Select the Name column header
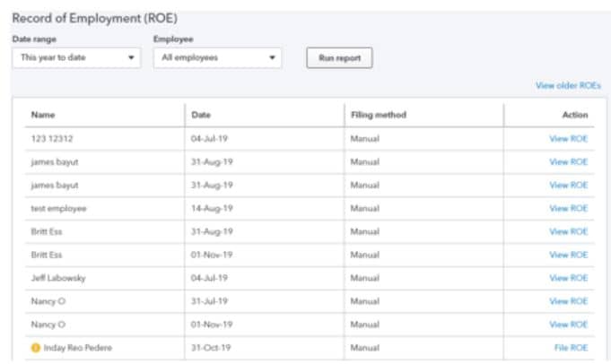The image size is (611, 364). click(x=43, y=115)
